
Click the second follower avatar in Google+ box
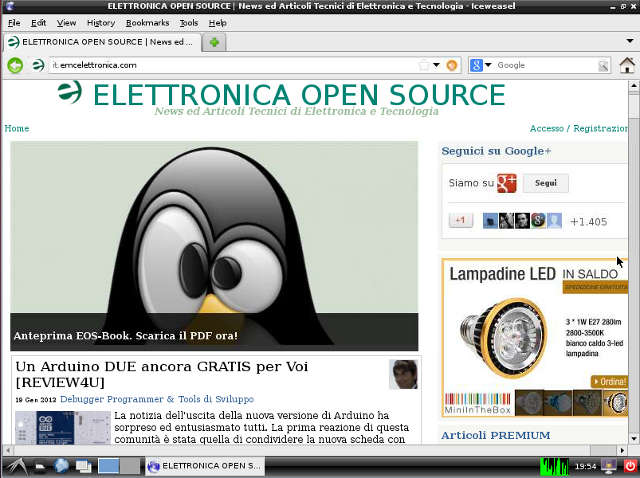(x=506, y=221)
